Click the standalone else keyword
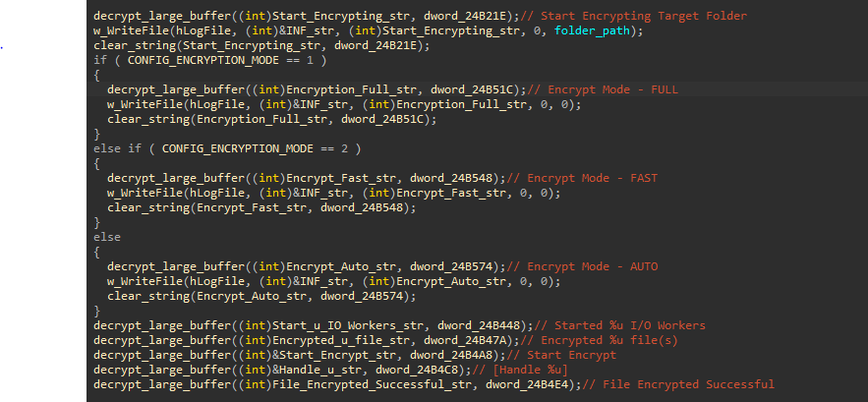 coord(107,237)
